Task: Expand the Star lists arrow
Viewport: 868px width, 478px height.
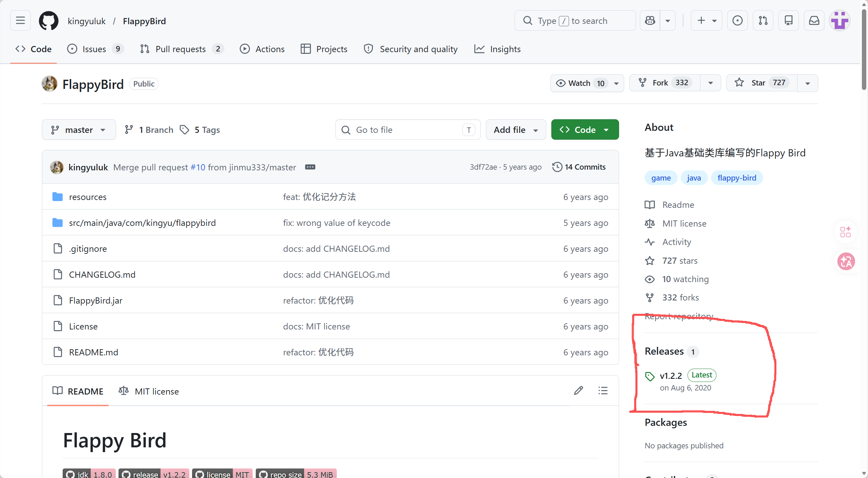Action: click(807, 83)
